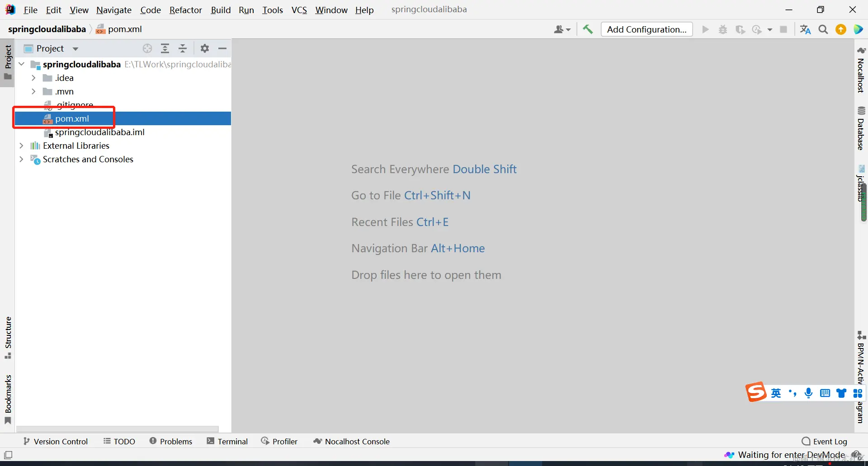Open the Nocalhost Console tool window

351,441
